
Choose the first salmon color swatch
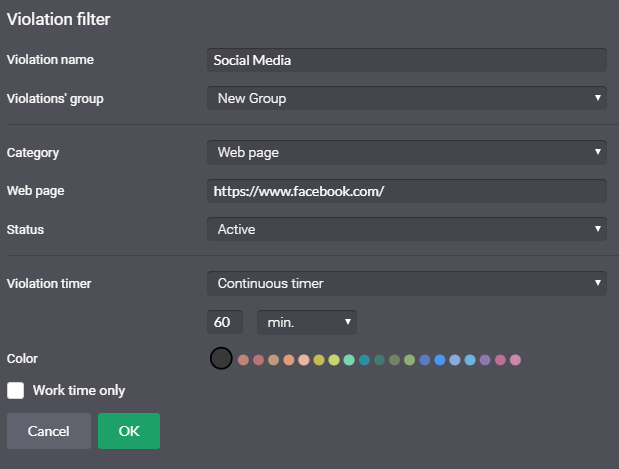pyautogui.click(x=243, y=360)
